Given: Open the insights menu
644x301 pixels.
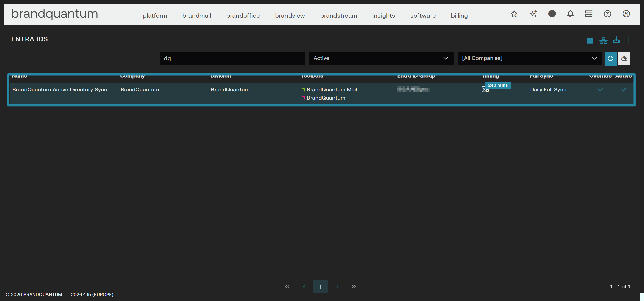Looking at the screenshot, I should (384, 16).
